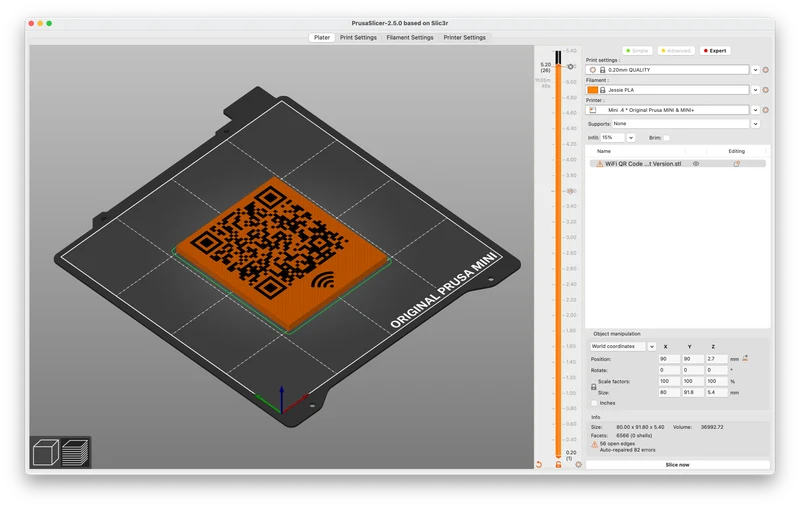This screenshot has width=800, height=508.
Task: Click blue Z axis arrow at bed origin
Action: point(281,397)
